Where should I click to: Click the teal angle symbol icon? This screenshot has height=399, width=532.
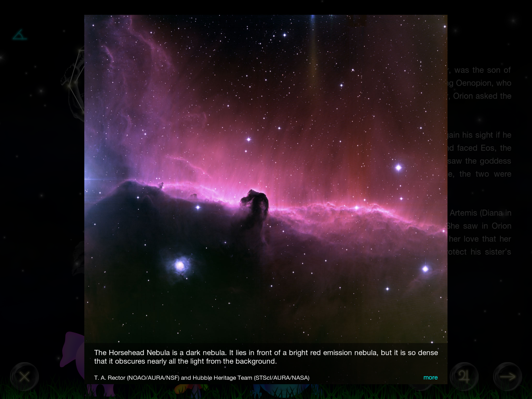[x=19, y=35]
